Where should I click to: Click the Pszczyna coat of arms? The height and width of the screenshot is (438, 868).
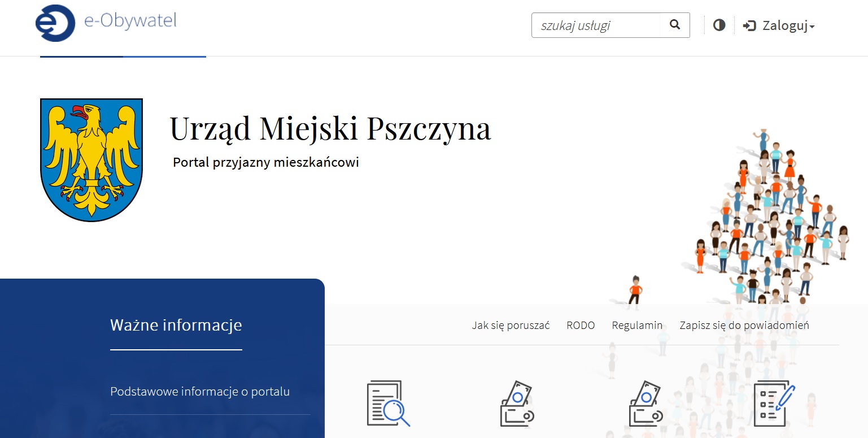click(x=91, y=160)
